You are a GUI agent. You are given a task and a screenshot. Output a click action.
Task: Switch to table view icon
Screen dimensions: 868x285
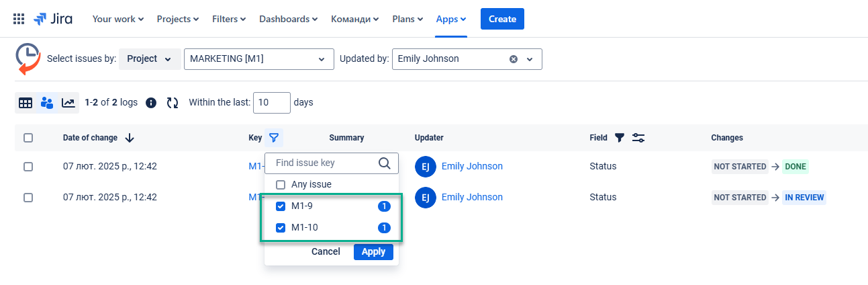click(x=26, y=103)
